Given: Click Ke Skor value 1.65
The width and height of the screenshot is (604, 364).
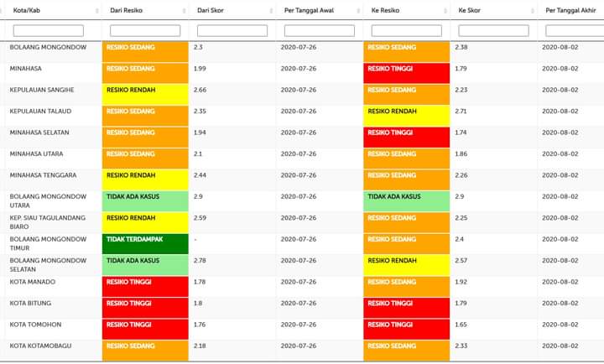Looking at the screenshot, I should coord(461,325).
